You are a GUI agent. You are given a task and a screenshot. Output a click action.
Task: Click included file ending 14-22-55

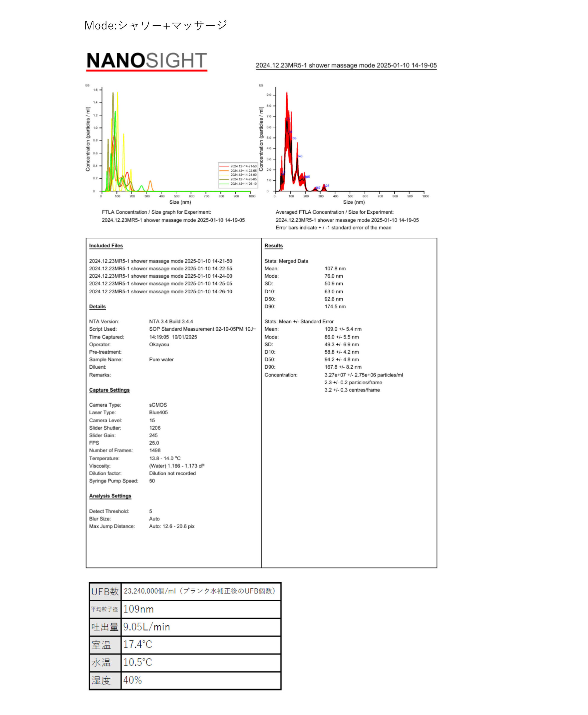(160, 268)
